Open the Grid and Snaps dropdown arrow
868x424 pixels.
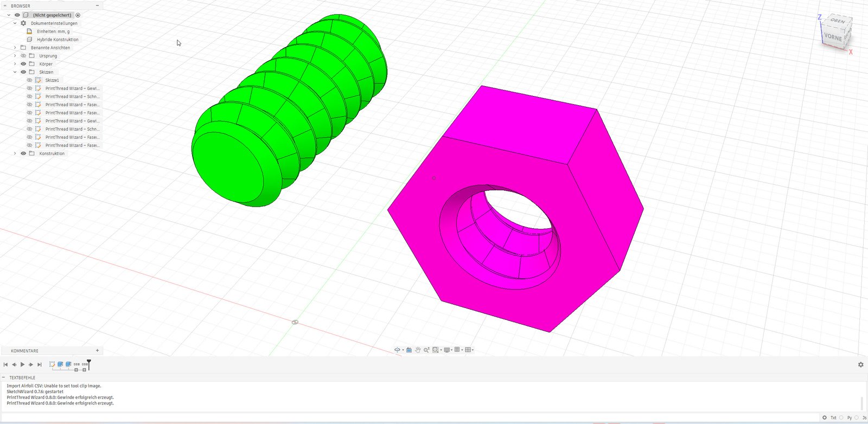462,350
